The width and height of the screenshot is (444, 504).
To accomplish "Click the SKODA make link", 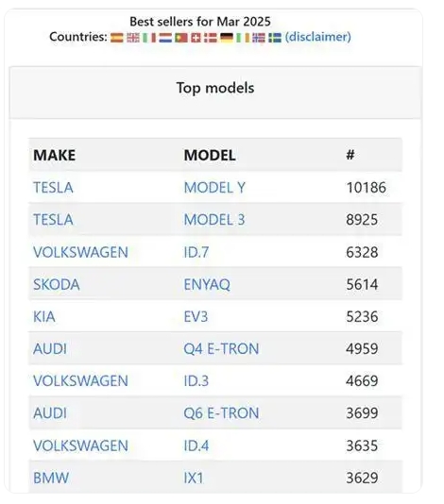I will pyautogui.click(x=57, y=284).
